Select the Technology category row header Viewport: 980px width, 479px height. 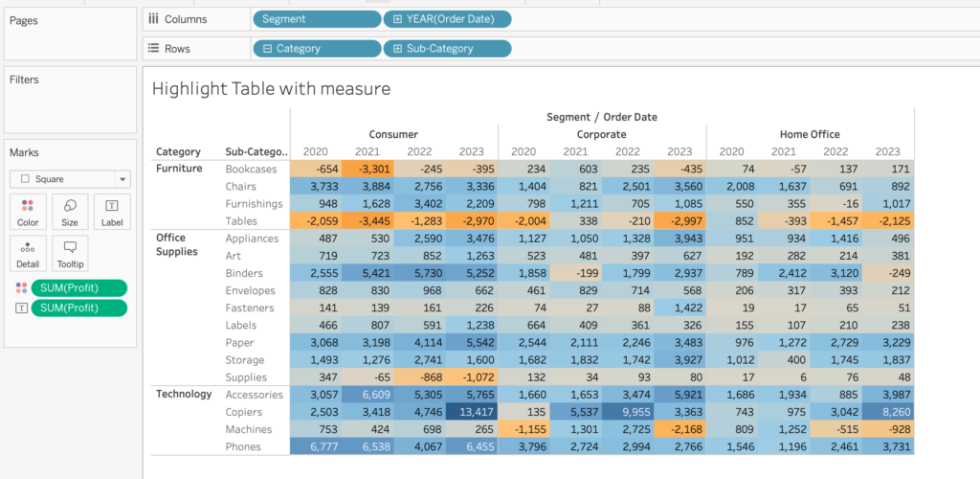pyautogui.click(x=185, y=394)
